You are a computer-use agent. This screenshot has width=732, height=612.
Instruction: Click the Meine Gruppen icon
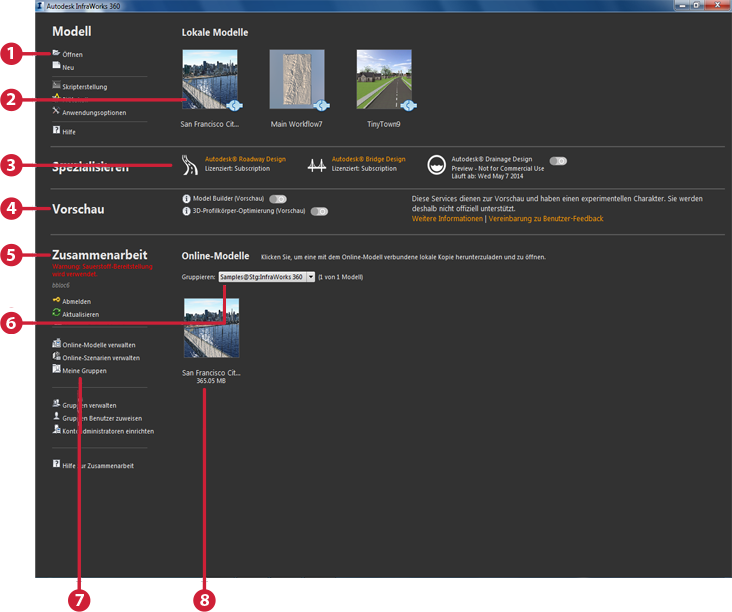point(56,369)
